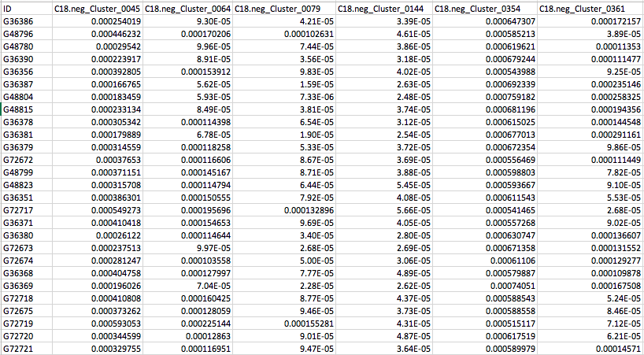The width and height of the screenshot is (644, 355).
Task: Select cell value 2.28E-05
Action: point(284,286)
